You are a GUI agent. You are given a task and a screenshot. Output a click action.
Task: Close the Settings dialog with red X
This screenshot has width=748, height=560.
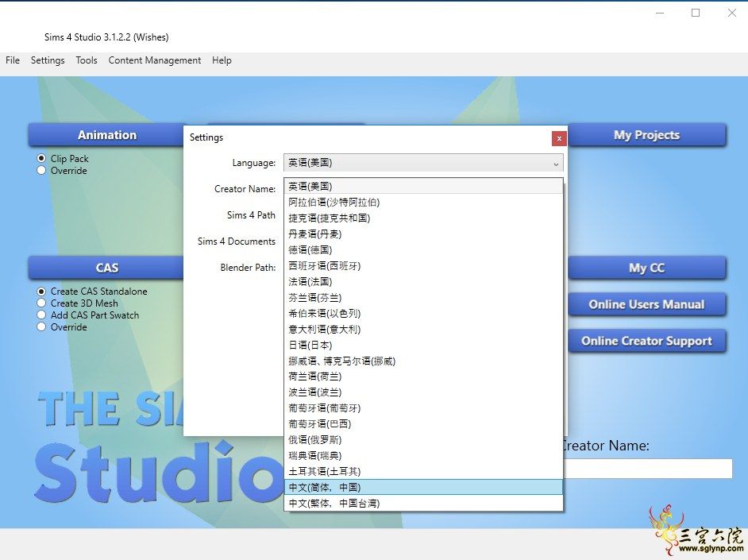click(558, 138)
